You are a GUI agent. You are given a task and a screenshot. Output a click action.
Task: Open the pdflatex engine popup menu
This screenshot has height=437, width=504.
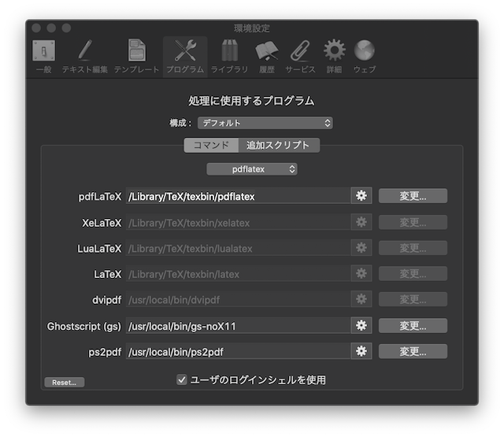(252, 169)
